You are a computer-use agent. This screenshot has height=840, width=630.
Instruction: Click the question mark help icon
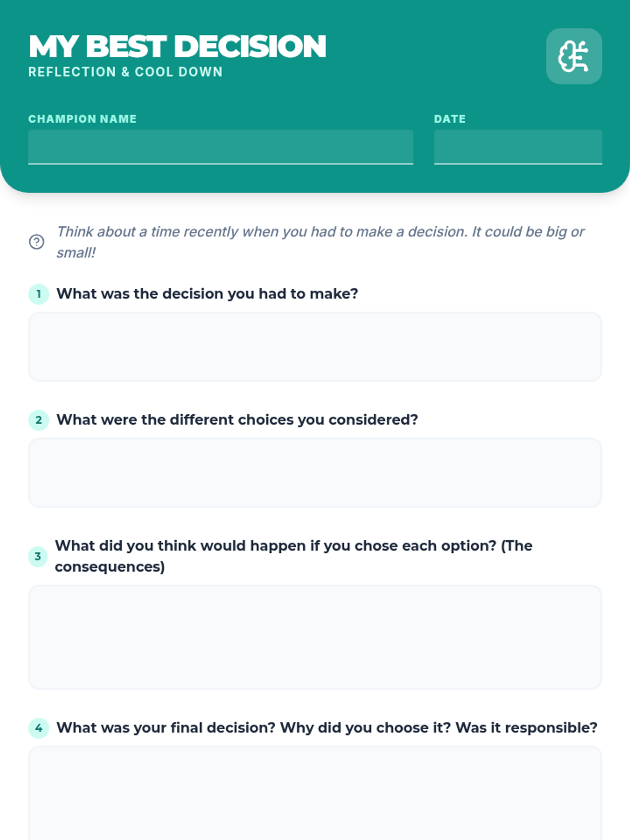[36, 242]
